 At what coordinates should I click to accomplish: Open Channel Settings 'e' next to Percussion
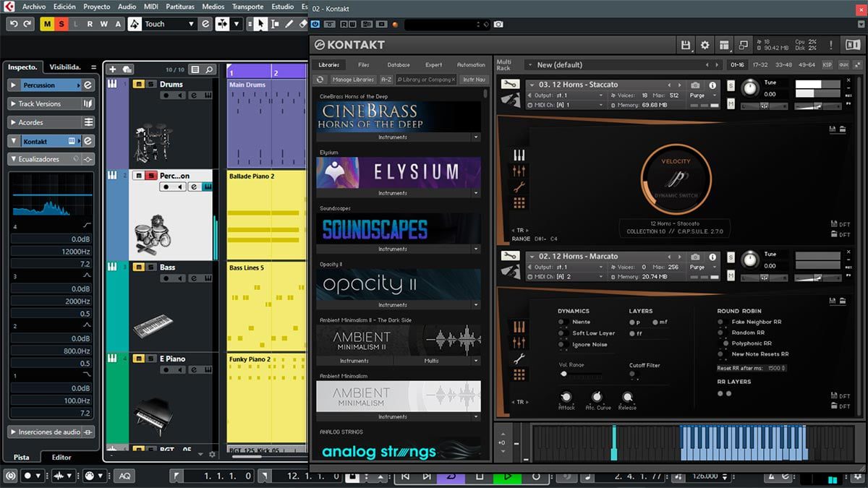[x=88, y=85]
